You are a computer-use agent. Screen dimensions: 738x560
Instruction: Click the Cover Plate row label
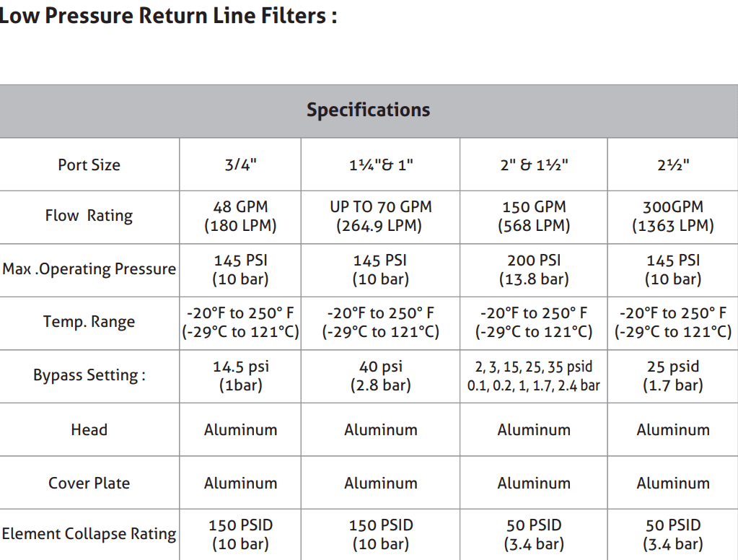pyautogui.click(x=89, y=482)
